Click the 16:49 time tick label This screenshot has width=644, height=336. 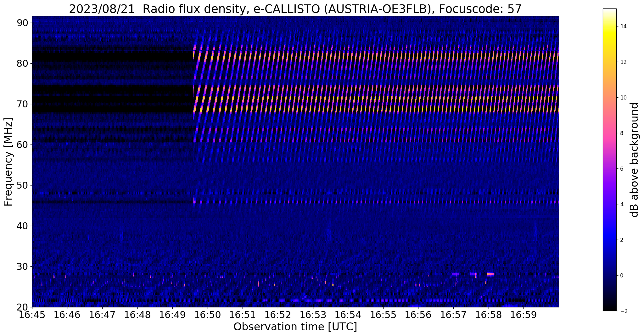[x=172, y=315]
